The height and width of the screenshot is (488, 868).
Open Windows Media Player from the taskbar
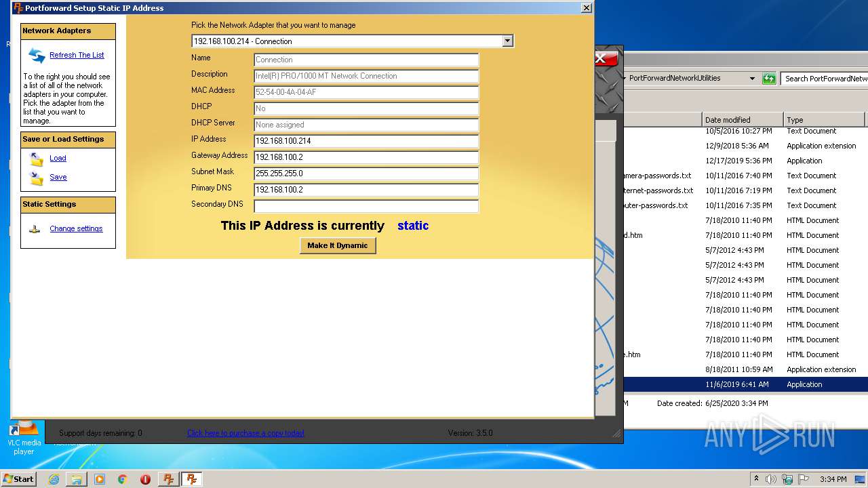click(100, 479)
